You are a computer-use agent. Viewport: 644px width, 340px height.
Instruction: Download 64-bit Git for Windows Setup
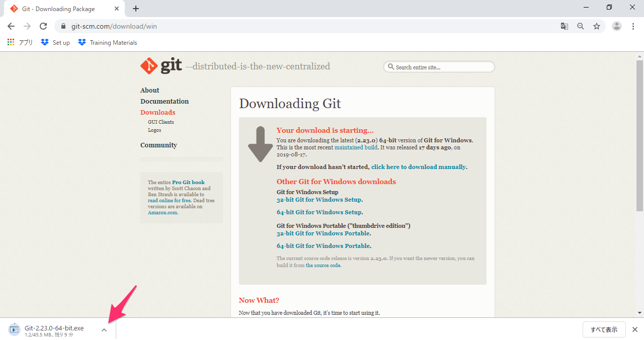tap(319, 212)
